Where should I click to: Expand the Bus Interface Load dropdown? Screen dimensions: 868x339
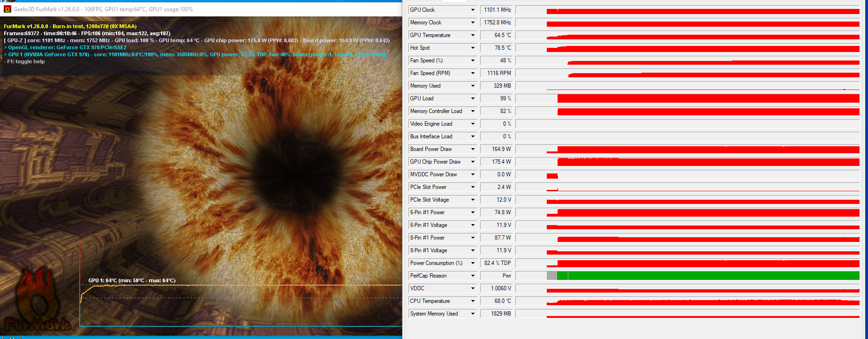[x=473, y=136]
